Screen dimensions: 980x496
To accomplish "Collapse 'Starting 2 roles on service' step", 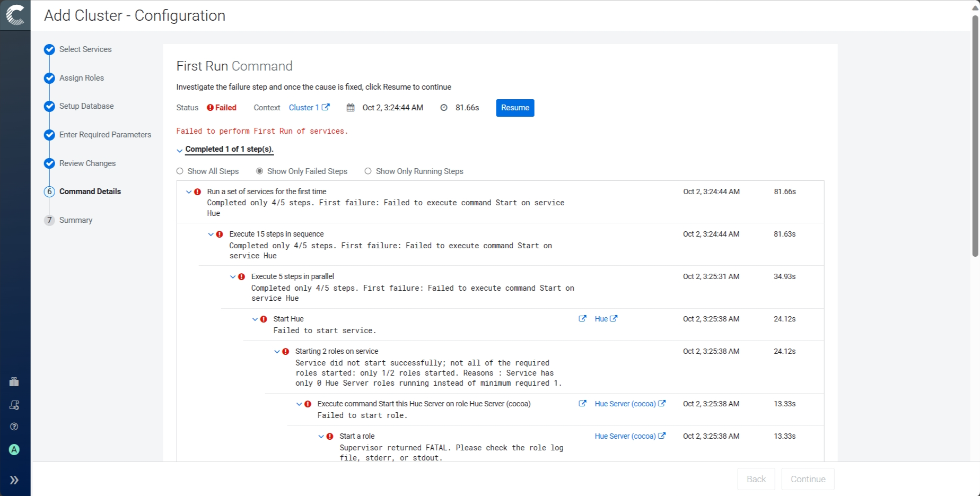I will coord(277,352).
